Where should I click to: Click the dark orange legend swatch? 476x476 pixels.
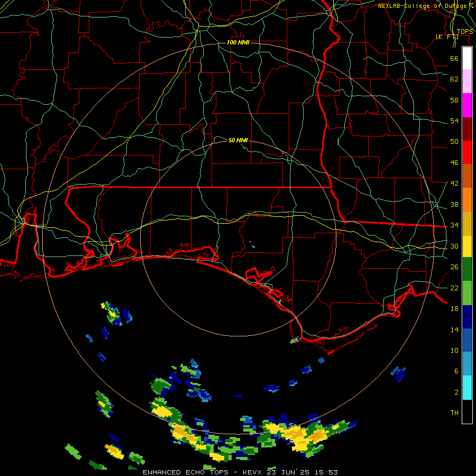point(467,176)
